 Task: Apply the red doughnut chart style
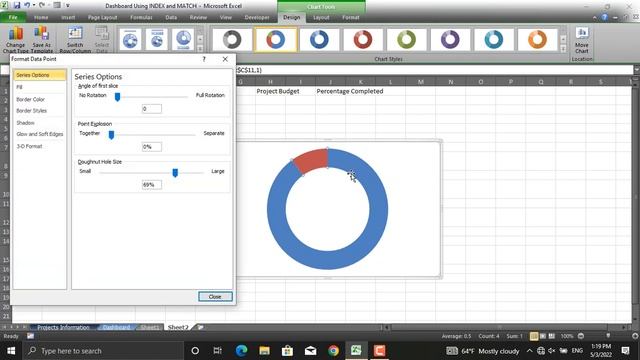point(363,40)
